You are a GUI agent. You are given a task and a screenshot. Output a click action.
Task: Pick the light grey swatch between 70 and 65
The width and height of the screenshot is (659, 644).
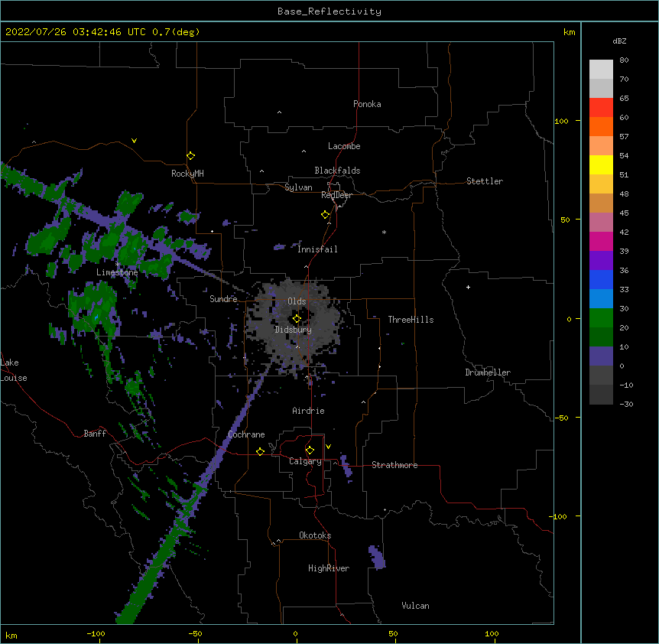pos(601,88)
